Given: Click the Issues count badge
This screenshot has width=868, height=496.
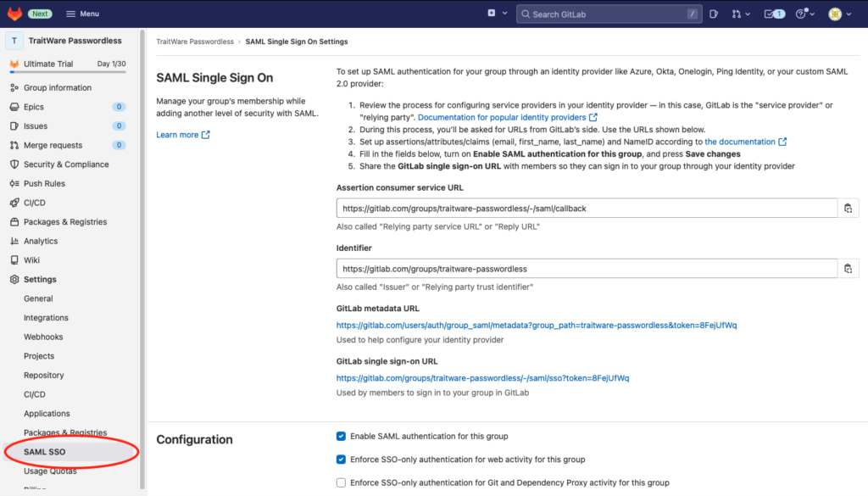Looking at the screenshot, I should [x=119, y=126].
